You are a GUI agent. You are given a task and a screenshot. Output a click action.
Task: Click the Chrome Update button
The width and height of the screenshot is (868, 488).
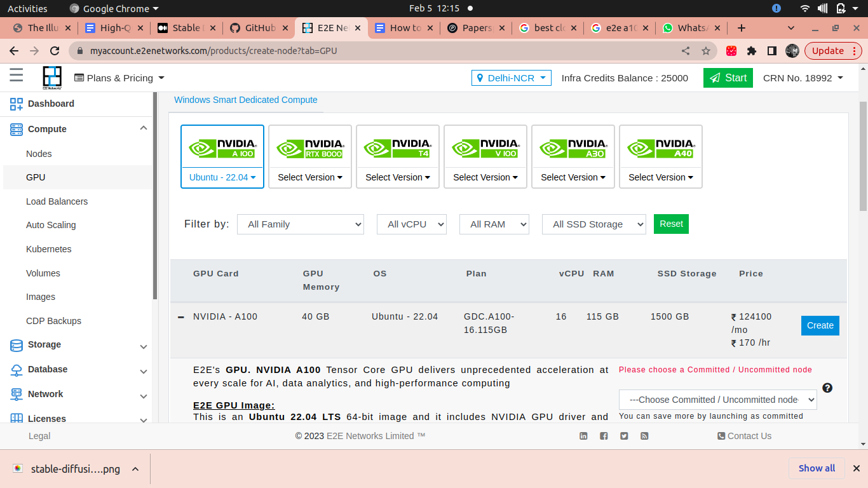click(833, 51)
